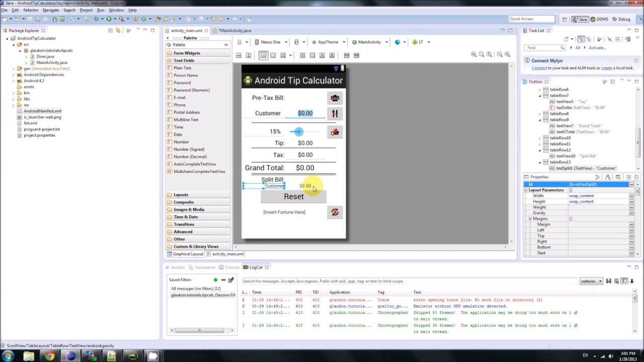
Task: Click the Saved Filters horizontal scrollbar
Action: tap(200, 330)
